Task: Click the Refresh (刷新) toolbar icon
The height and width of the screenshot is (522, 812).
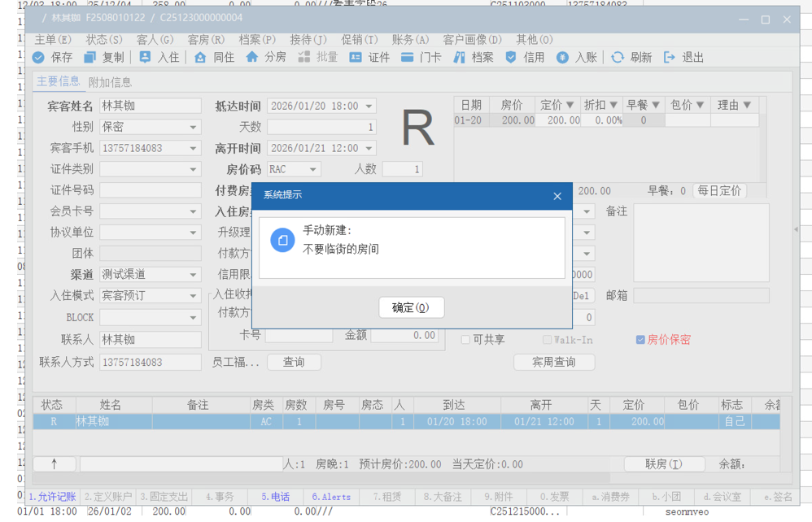Action: tap(618, 58)
